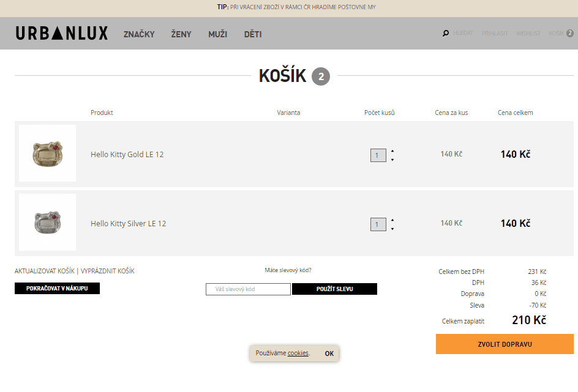Image resolution: width=578 pixels, height=392 pixels.
Task: Click the Máte slevový kód? text
Action: (x=288, y=270)
